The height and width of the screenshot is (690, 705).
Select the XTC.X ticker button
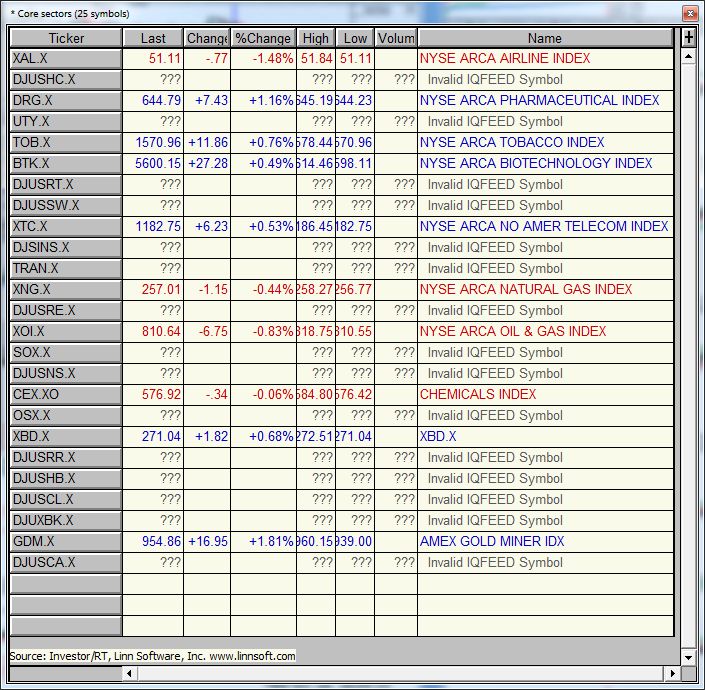(66, 226)
